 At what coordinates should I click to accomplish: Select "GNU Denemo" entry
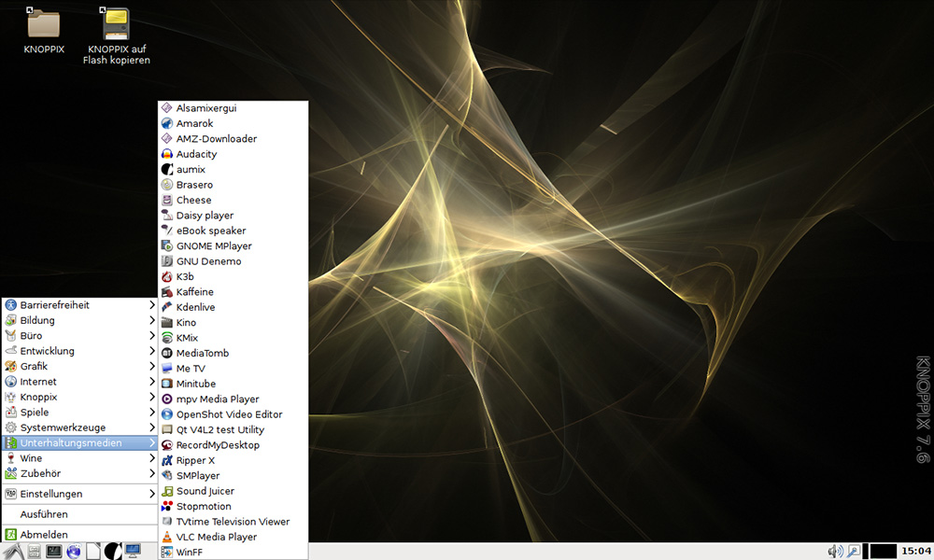point(233,261)
